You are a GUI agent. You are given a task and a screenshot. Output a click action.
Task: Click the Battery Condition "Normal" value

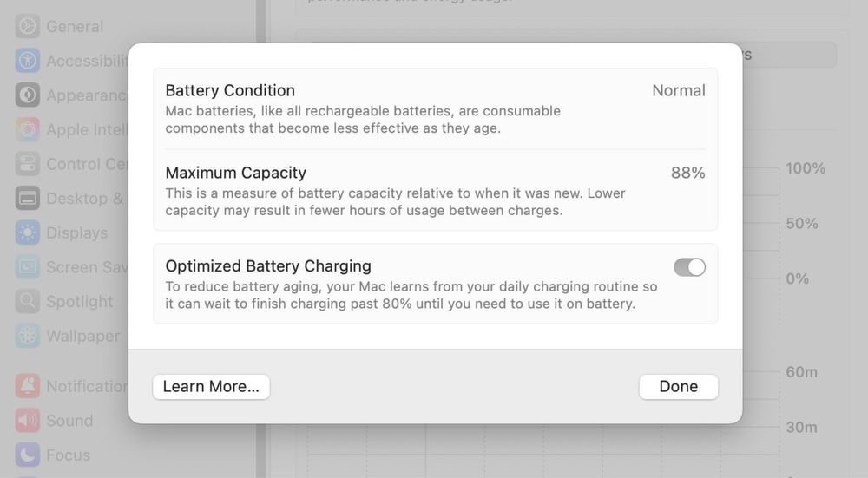pos(678,90)
